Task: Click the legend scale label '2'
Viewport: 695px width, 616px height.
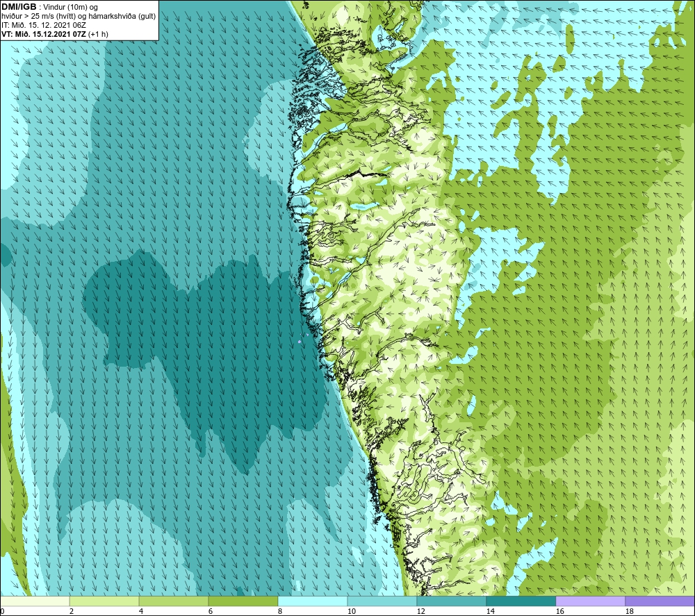Action: pyautogui.click(x=72, y=612)
